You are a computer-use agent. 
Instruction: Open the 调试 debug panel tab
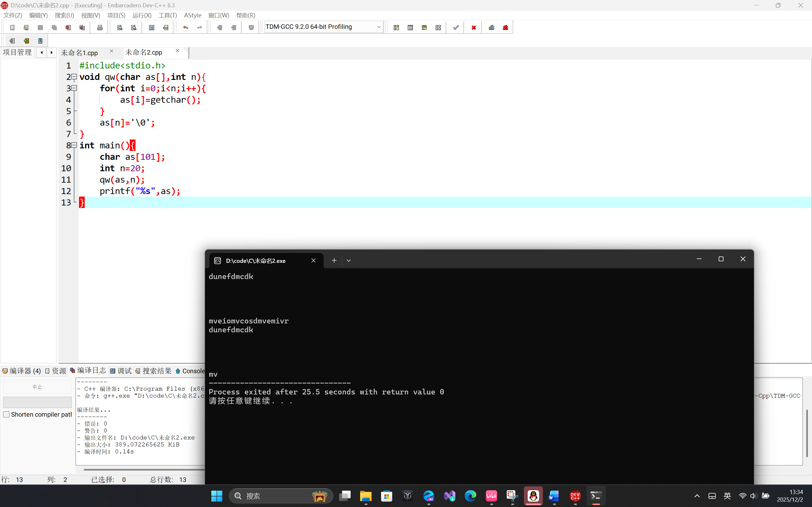point(121,371)
